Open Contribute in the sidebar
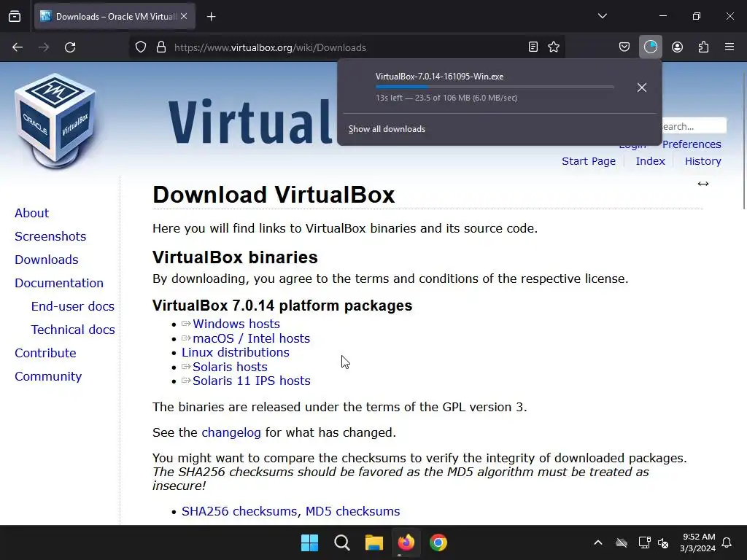The image size is (747, 560). click(x=45, y=353)
